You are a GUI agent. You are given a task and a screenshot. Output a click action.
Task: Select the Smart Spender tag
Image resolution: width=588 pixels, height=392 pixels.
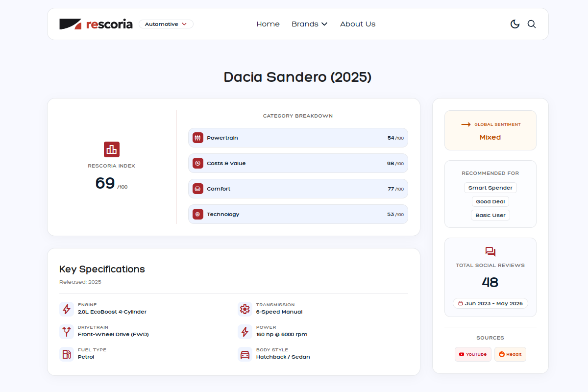490,188
